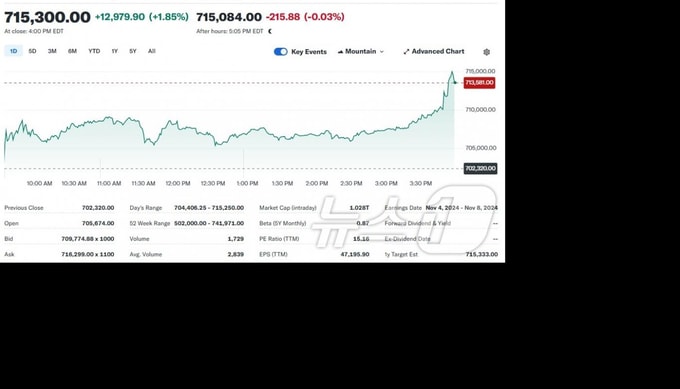
Task: Switch chart to 1Y view
Action: (114, 51)
